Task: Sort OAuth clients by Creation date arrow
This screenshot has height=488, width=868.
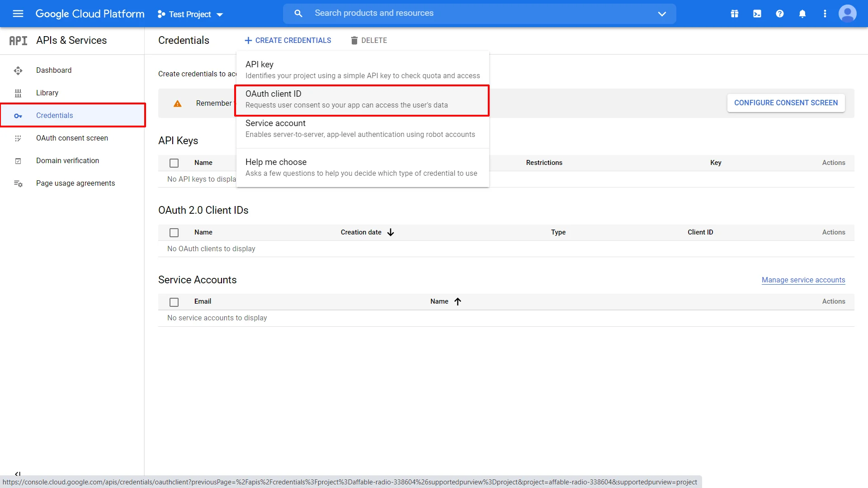Action: (x=391, y=232)
